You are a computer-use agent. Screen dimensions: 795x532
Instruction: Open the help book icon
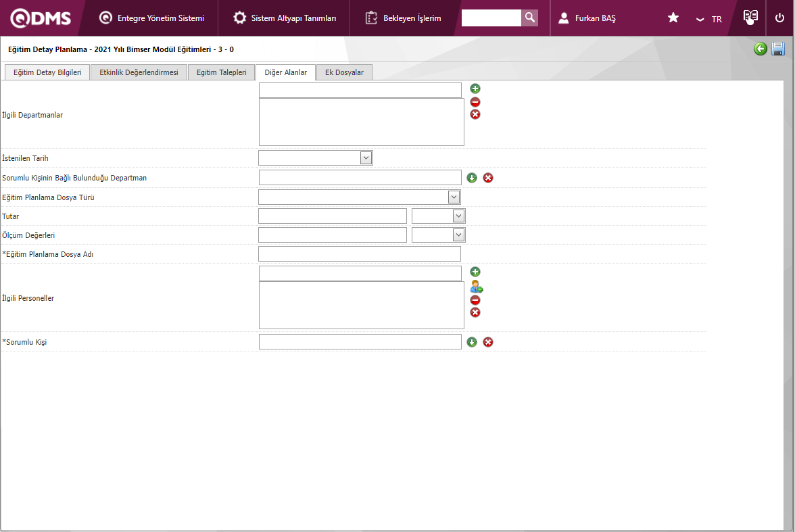750,18
